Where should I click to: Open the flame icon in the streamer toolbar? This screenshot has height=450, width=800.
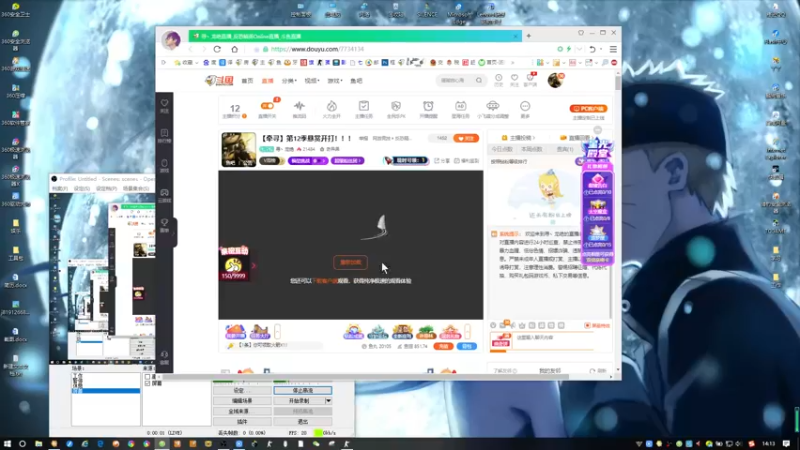point(332,106)
